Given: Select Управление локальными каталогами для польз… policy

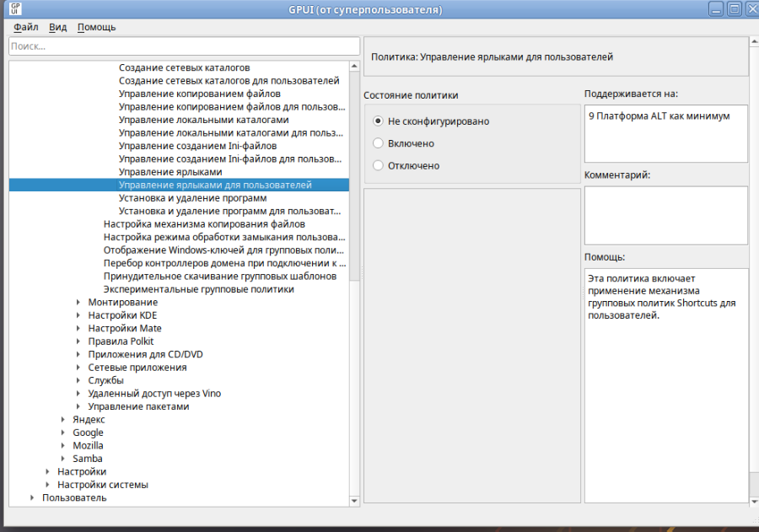Looking at the screenshot, I should [x=231, y=133].
